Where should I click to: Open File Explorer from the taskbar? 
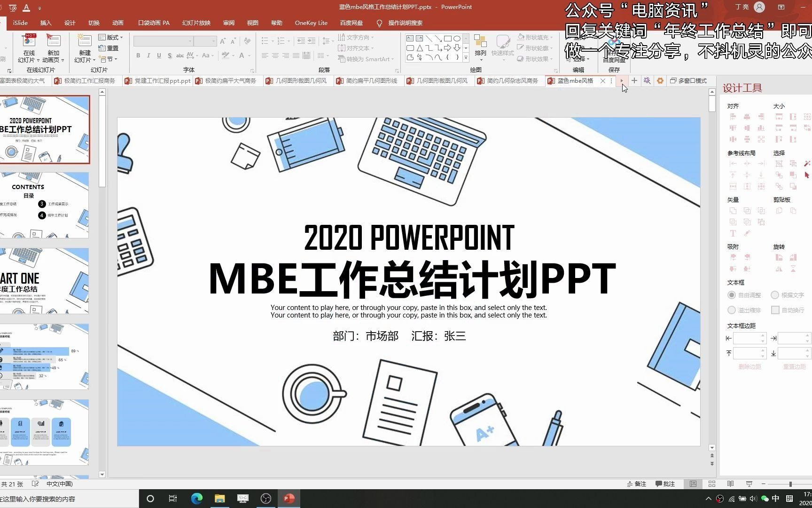click(x=219, y=499)
